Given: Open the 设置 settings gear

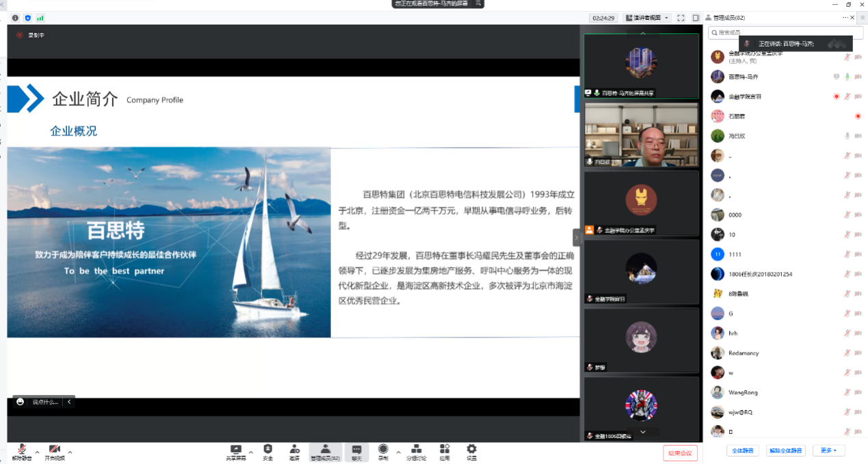Looking at the screenshot, I should pos(471,451).
